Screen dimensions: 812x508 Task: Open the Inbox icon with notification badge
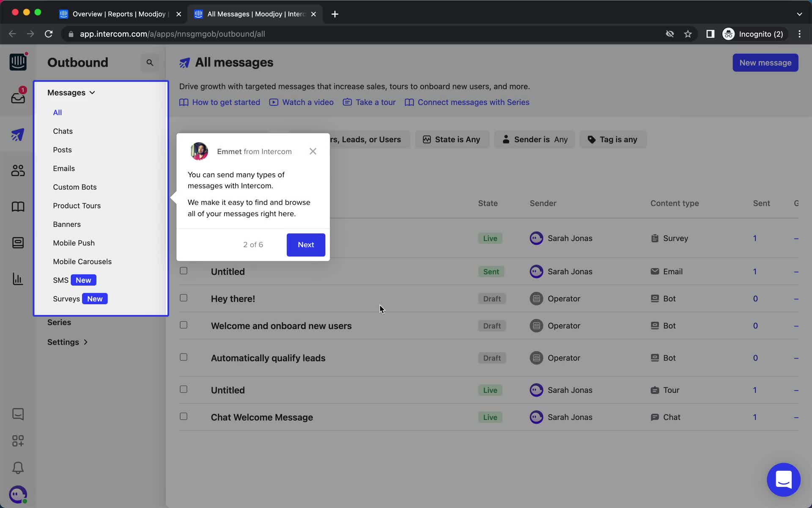[18, 98]
